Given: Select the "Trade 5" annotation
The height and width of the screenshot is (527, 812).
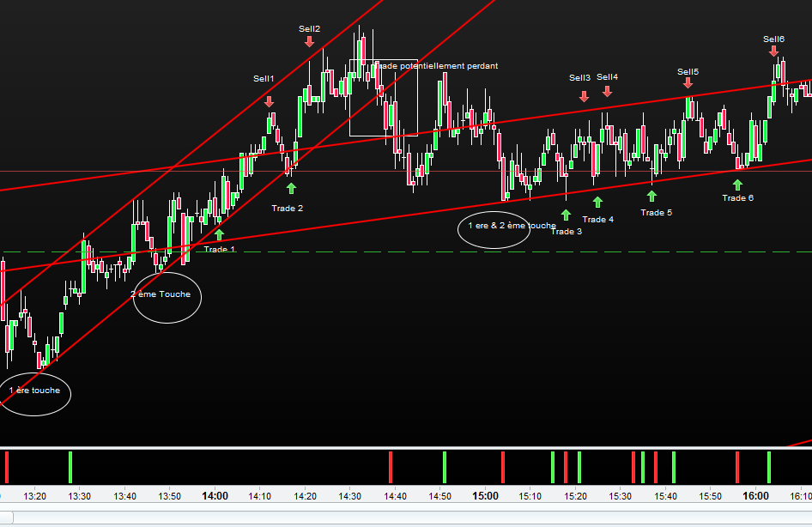Looking at the screenshot, I should (x=656, y=213).
